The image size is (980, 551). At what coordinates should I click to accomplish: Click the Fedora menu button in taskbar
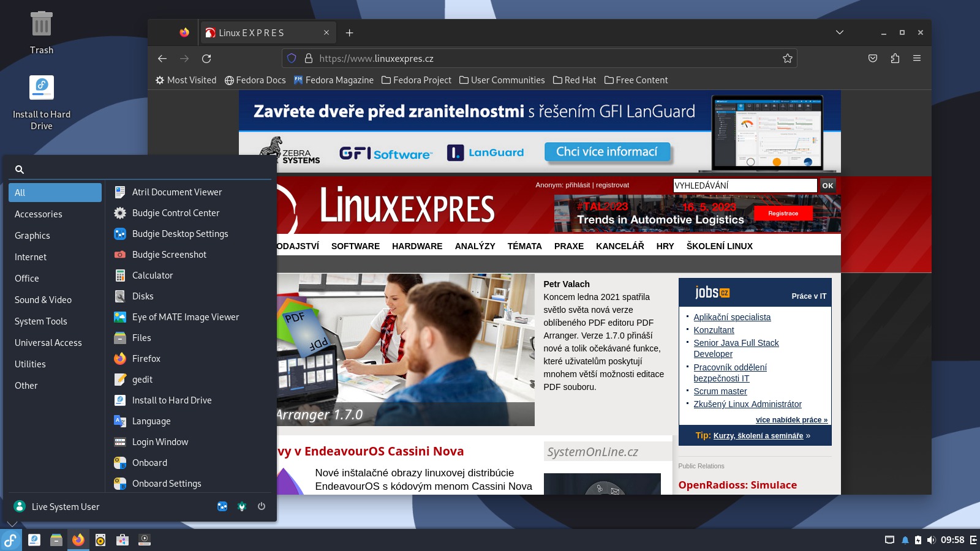tap(11, 540)
